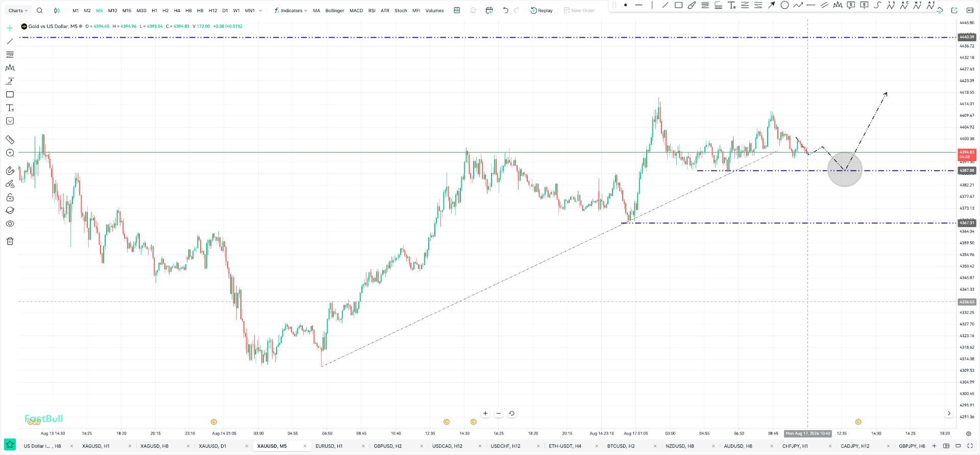Select the trash delete drawings icon
The width and height of the screenshot is (980, 455).
[10, 241]
